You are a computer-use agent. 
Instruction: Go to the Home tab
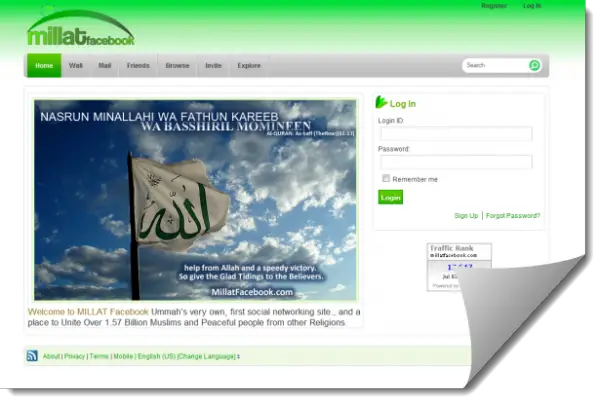44,65
